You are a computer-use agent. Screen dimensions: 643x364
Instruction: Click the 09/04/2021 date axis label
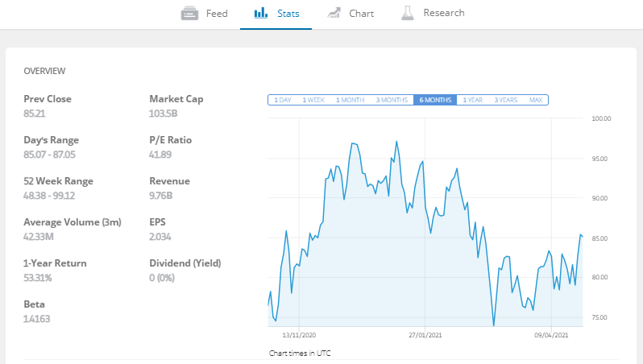coord(551,335)
